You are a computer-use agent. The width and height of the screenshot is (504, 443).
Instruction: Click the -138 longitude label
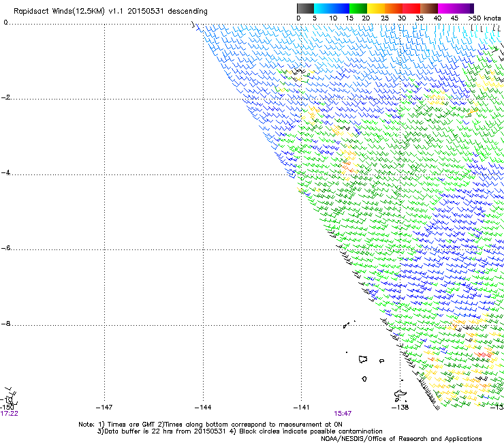(x=400, y=408)
